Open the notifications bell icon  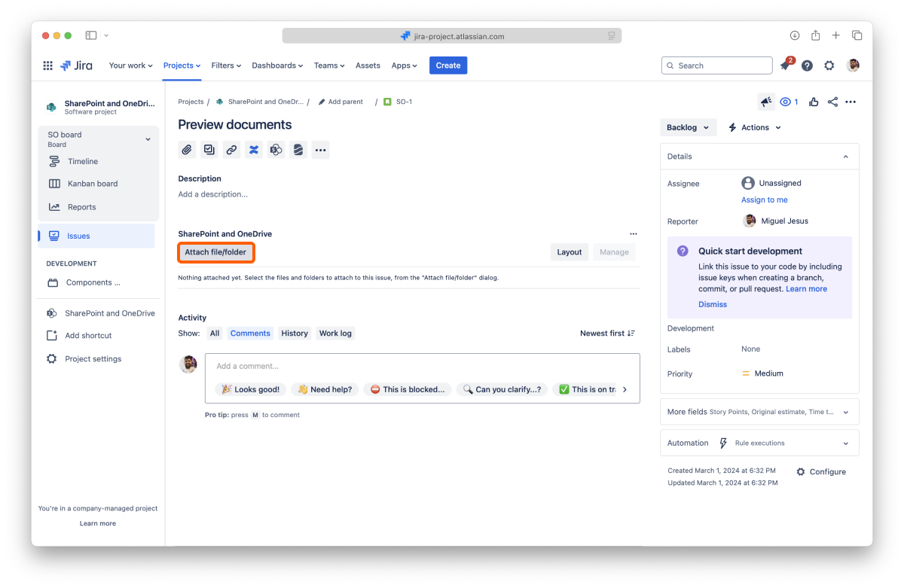(785, 66)
